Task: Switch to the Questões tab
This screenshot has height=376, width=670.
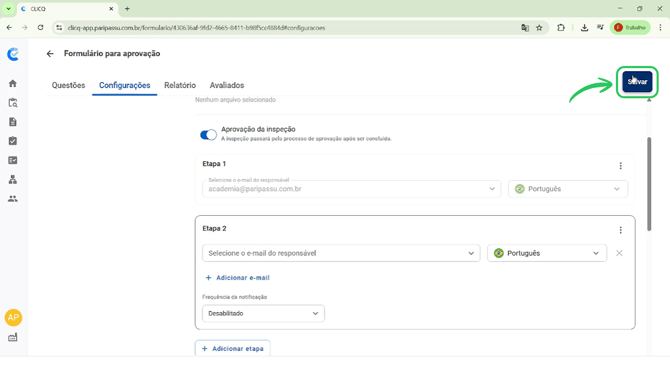Action: [x=68, y=85]
